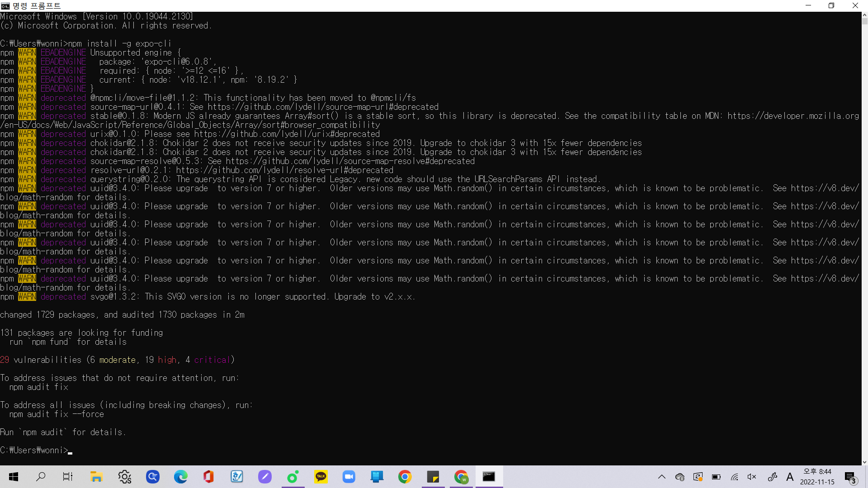Screen dimensions: 868x488
Task: Click the scrollbar down arrow in Command Prompt
Action: [864, 462]
